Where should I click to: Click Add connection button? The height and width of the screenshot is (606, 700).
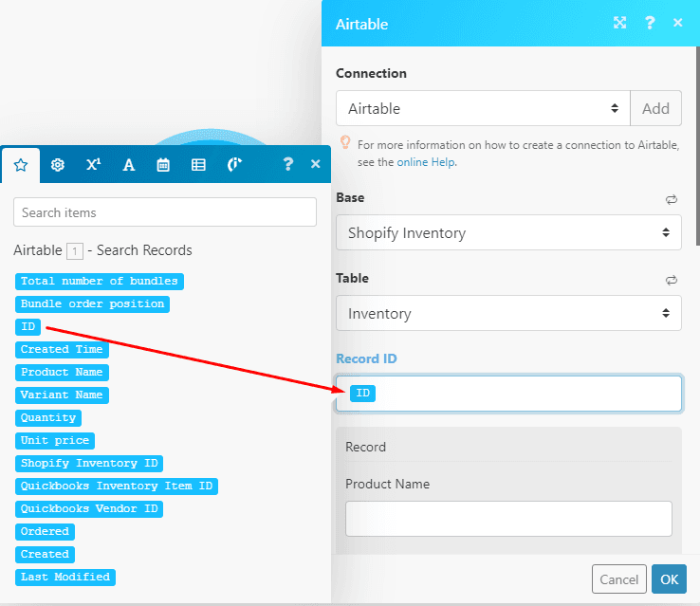pyautogui.click(x=655, y=109)
